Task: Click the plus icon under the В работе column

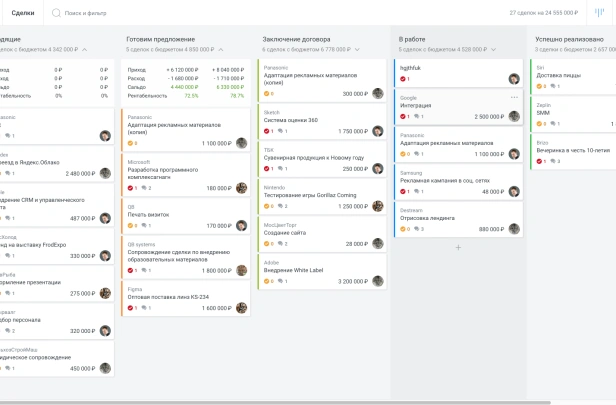Action: click(458, 247)
